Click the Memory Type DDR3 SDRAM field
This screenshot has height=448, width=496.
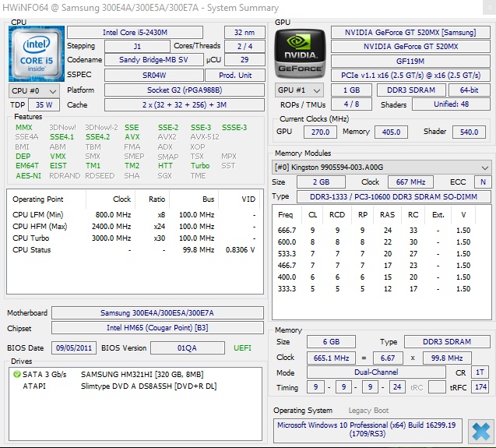coord(447,342)
